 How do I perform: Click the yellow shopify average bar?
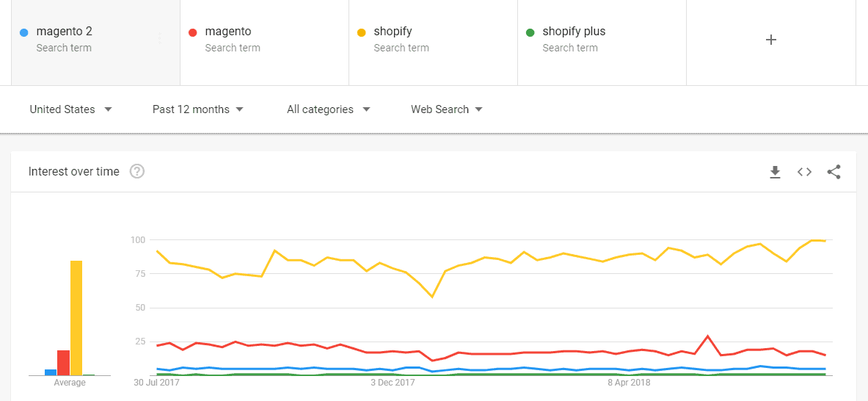click(76, 317)
